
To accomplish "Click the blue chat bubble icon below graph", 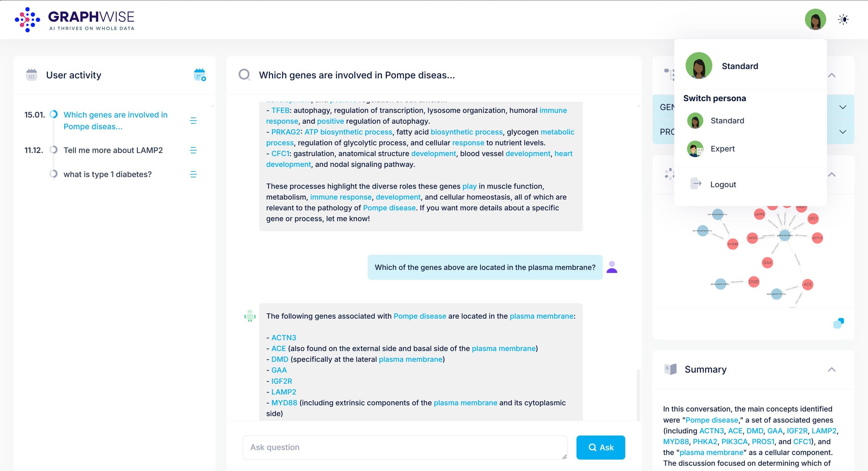I will click(x=838, y=323).
